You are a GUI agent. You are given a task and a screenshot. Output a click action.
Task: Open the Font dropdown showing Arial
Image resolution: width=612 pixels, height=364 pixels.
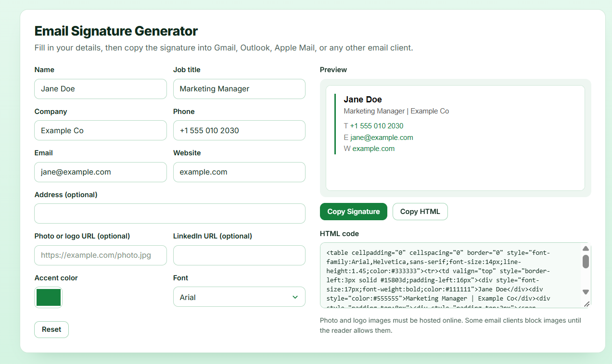pos(239,297)
